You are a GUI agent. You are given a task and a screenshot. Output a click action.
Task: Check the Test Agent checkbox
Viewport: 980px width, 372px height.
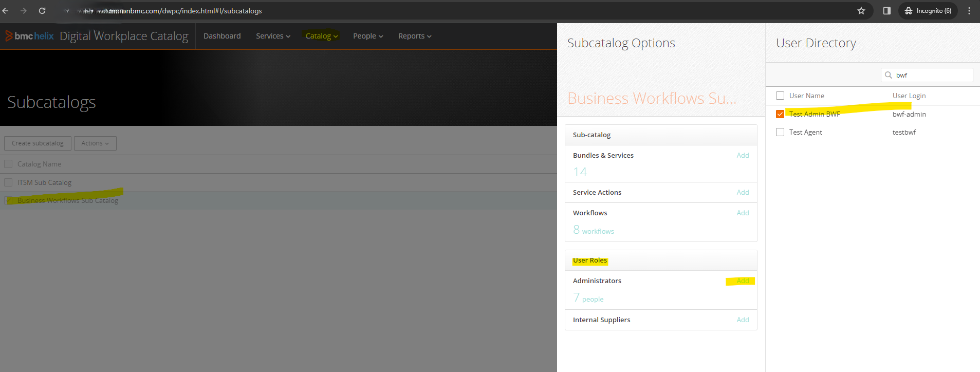click(x=780, y=132)
